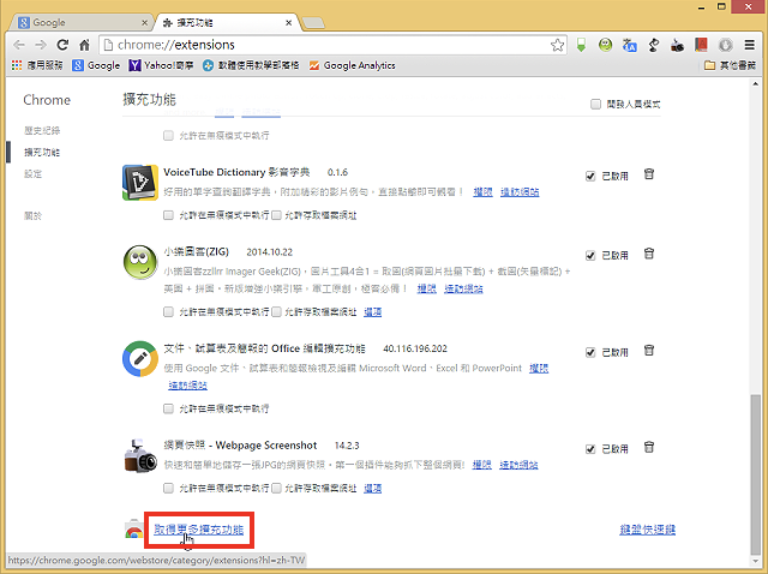Open the home page icon
The width and height of the screenshot is (770, 574).
84,45
